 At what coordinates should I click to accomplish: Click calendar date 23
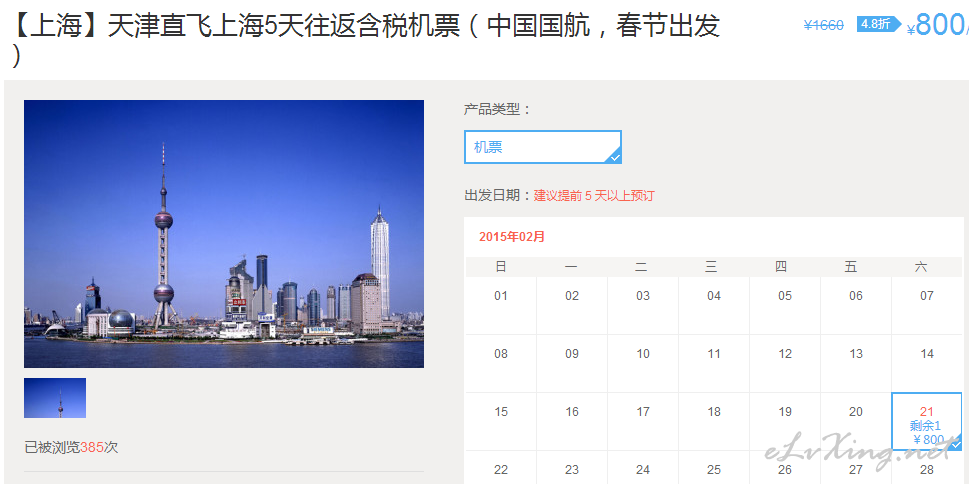[x=572, y=470]
